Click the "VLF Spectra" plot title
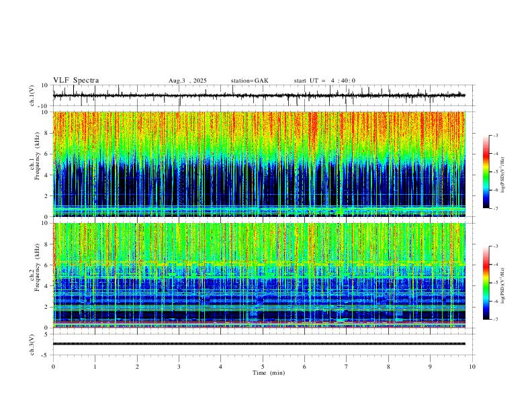This screenshot has height=411, width=532. [76, 81]
